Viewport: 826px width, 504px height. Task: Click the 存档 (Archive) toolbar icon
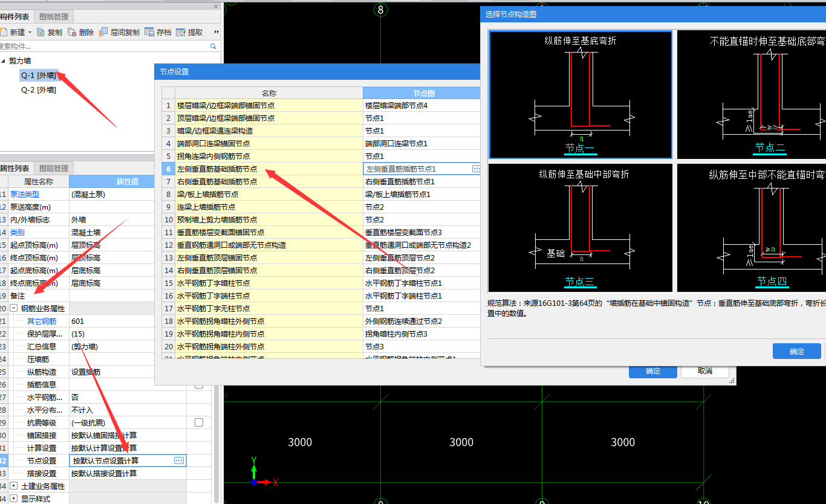(x=150, y=32)
